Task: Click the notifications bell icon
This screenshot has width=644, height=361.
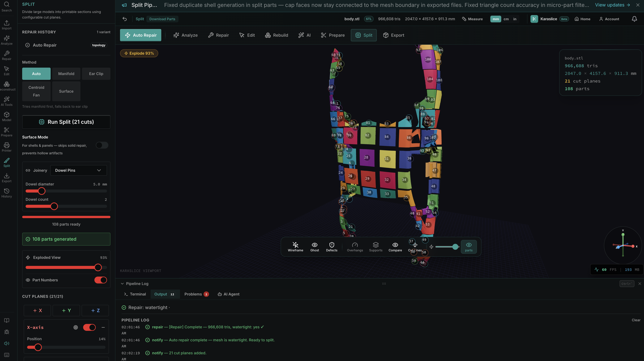Action: (634, 19)
